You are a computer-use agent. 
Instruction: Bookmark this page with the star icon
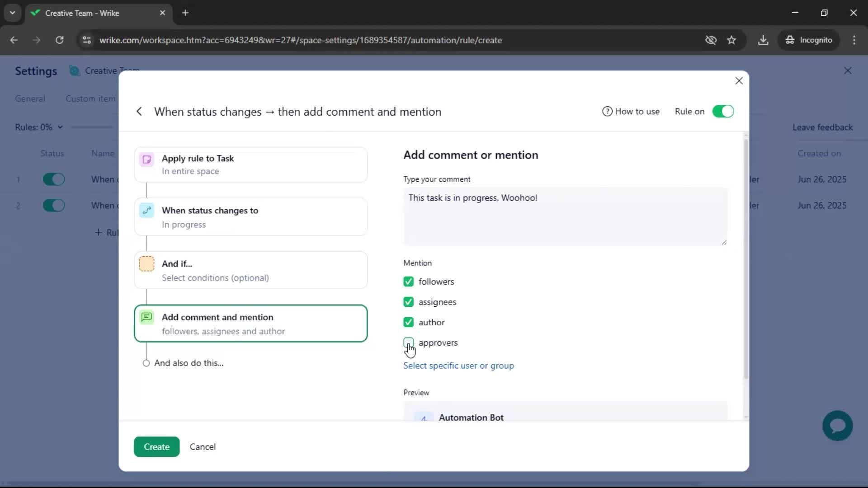coord(731,40)
